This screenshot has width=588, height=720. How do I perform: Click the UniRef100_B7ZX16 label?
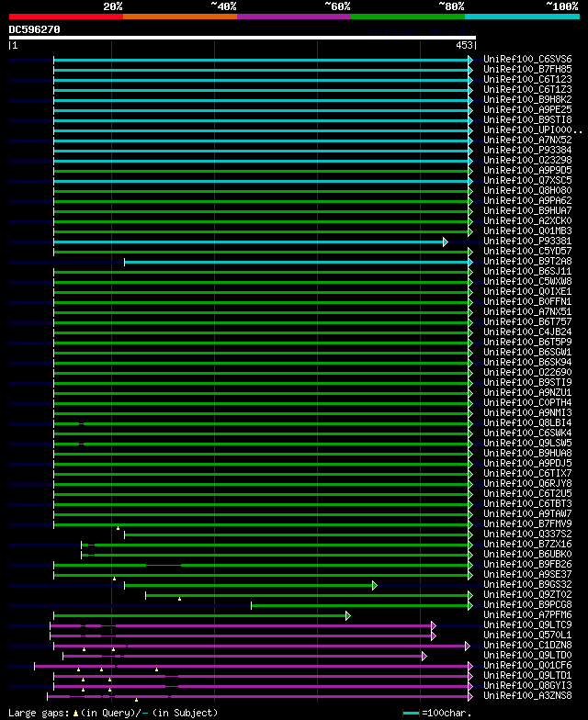[527, 544]
